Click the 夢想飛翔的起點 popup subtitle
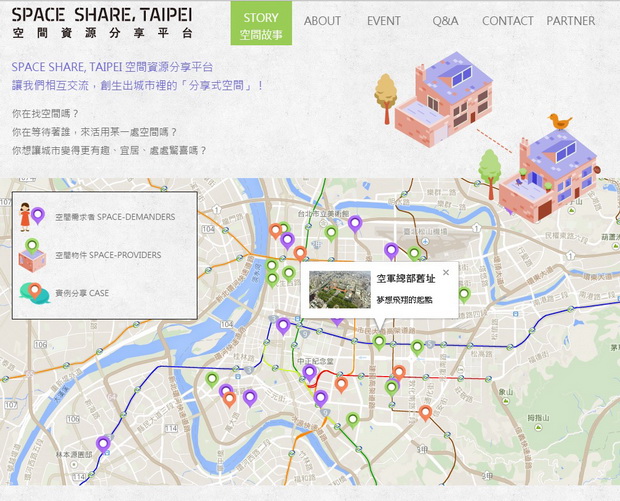 pos(404,300)
